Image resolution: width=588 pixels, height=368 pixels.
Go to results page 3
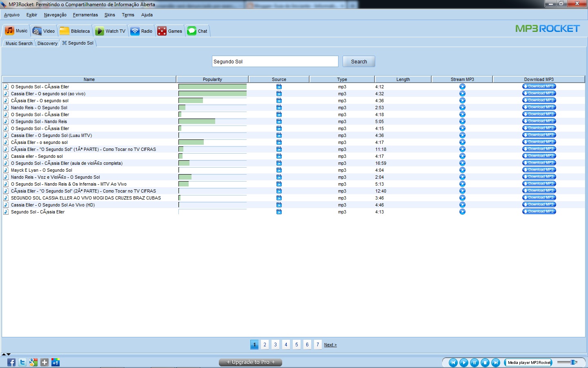[275, 345]
